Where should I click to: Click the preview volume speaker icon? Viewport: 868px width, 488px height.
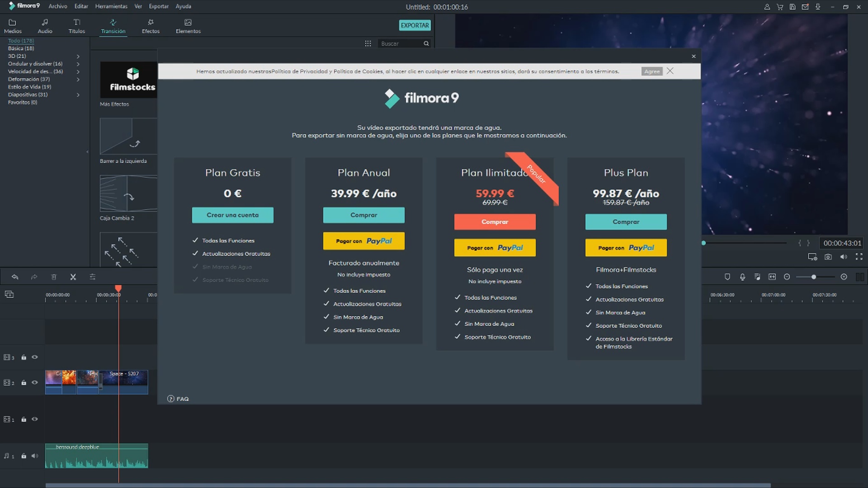pyautogui.click(x=843, y=257)
